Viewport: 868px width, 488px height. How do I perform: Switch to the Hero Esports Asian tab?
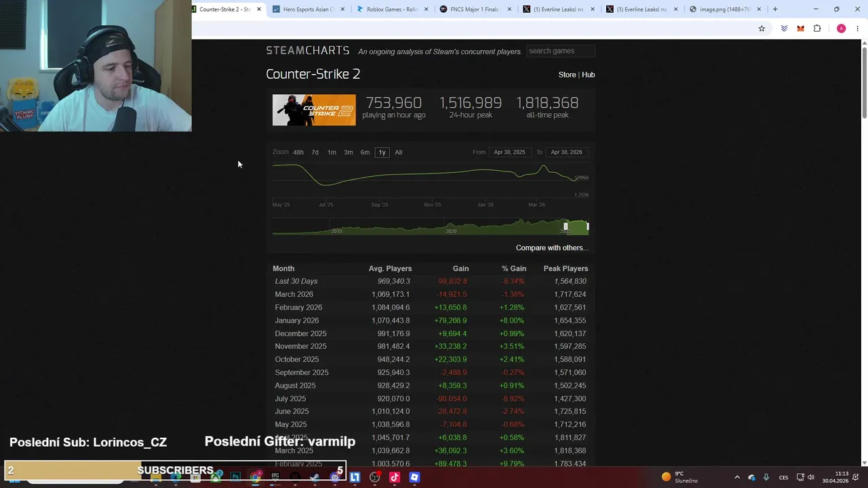(x=309, y=9)
